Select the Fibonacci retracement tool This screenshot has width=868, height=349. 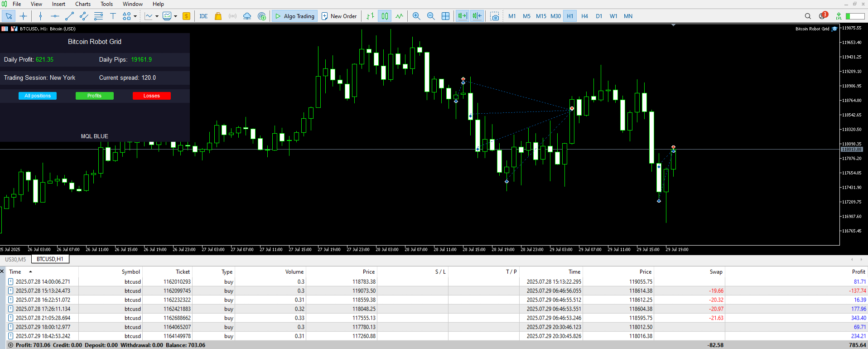[98, 16]
